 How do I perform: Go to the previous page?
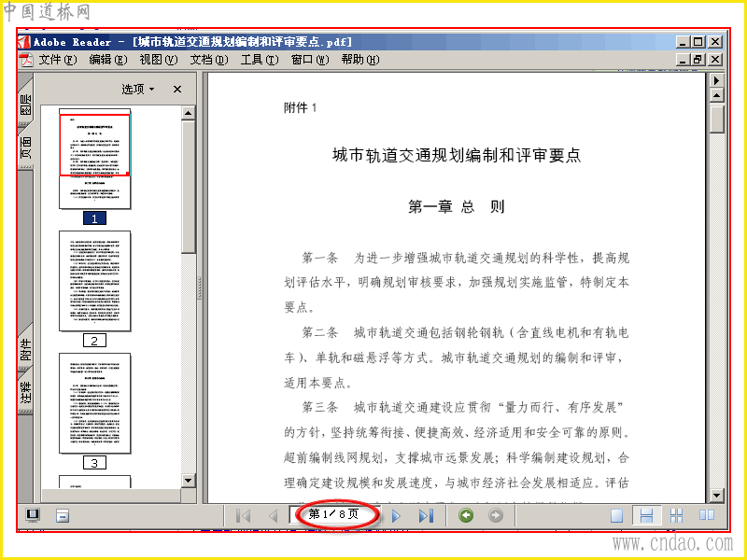(273, 516)
